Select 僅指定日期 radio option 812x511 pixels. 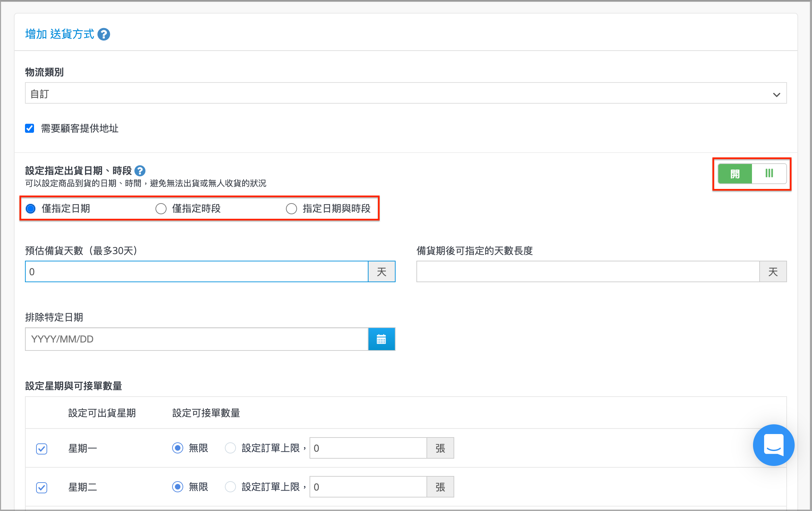click(31, 208)
